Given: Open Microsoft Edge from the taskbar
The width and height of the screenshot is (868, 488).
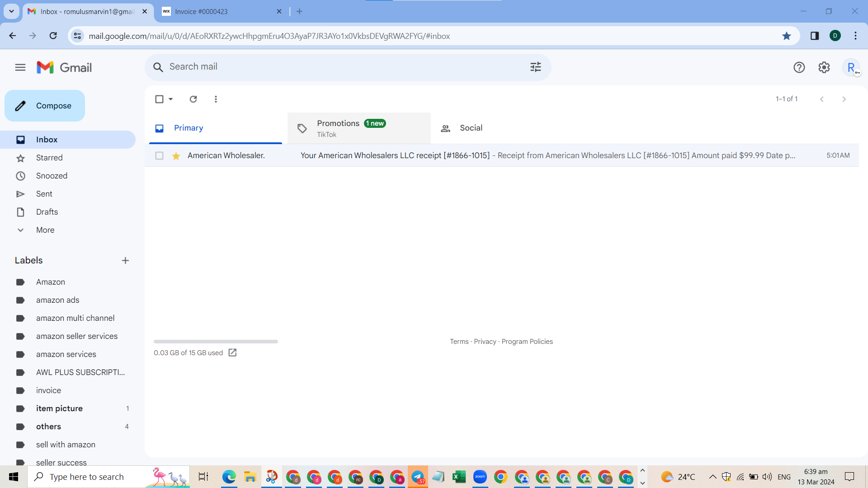Looking at the screenshot, I should pos(229,477).
